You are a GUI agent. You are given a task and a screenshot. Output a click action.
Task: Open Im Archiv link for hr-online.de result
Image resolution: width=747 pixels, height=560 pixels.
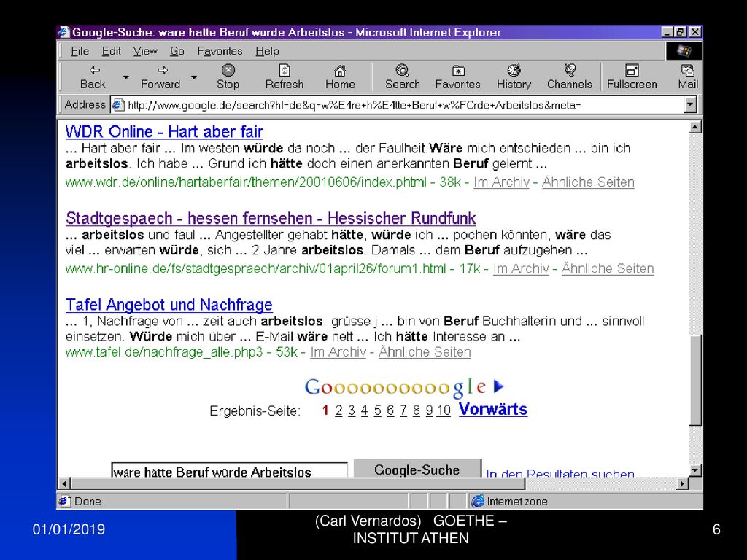pyautogui.click(x=521, y=269)
